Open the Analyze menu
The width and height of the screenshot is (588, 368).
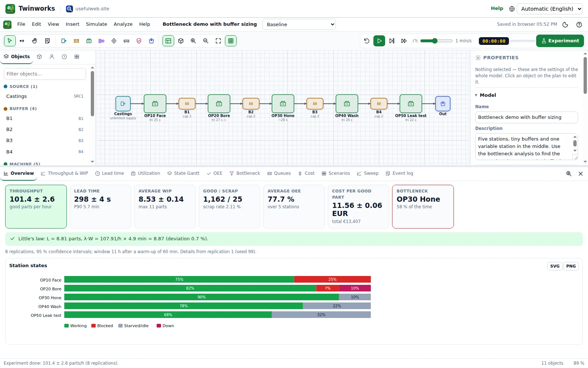click(x=123, y=24)
